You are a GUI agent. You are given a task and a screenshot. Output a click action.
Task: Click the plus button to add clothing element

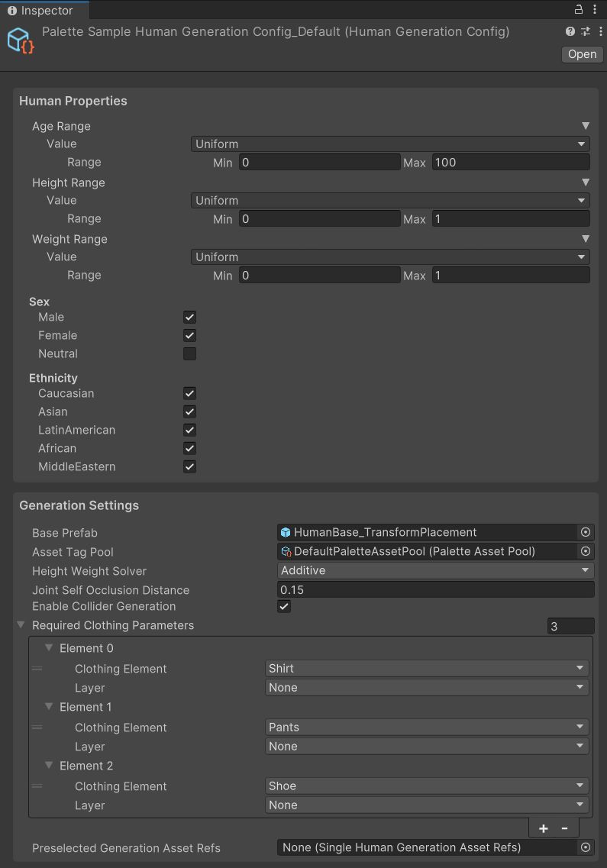pos(544,829)
